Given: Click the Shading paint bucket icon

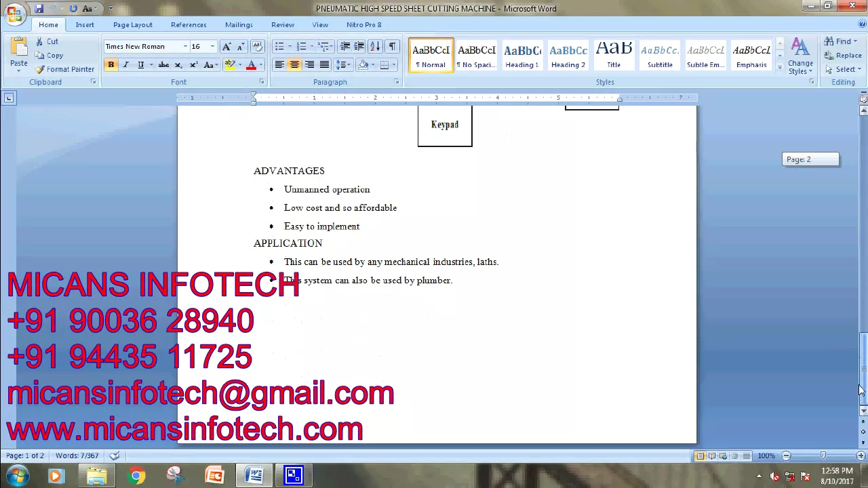Looking at the screenshot, I should [363, 65].
